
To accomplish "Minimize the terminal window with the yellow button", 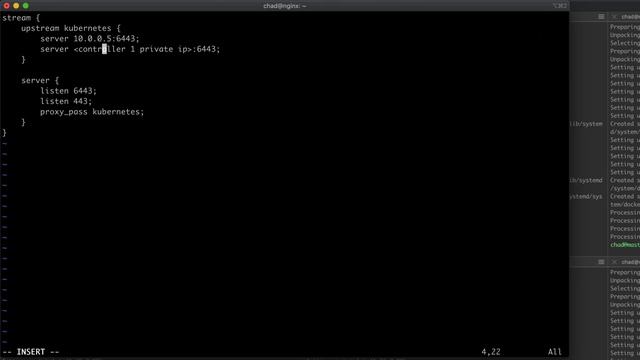I will [x=16, y=6].
